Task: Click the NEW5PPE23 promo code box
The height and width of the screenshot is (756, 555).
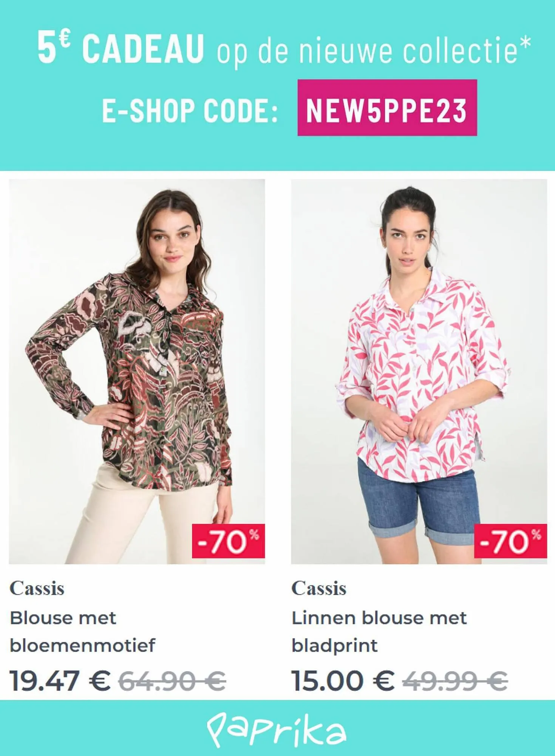Action: (x=387, y=108)
